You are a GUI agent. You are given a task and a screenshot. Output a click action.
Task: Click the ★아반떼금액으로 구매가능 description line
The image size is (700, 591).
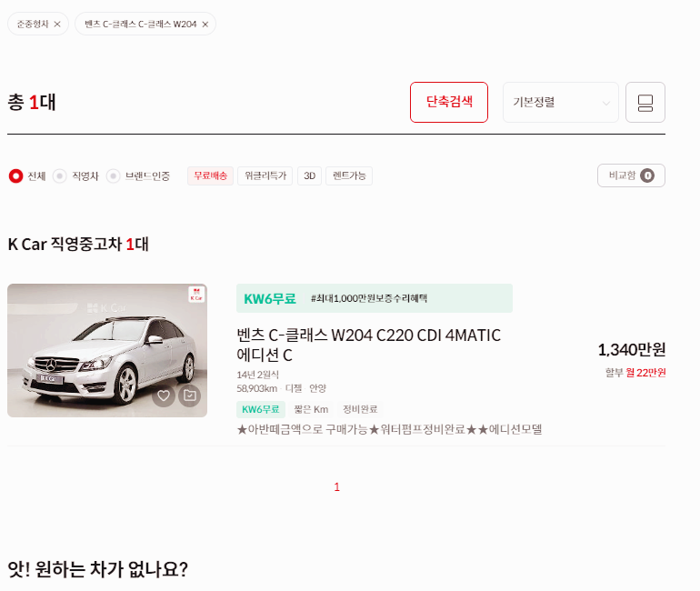(389, 429)
